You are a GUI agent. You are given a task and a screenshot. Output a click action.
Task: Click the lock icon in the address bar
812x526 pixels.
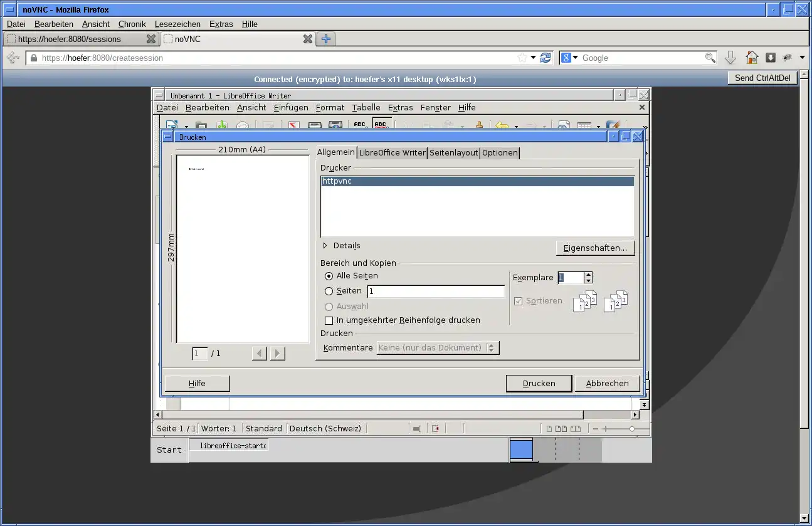point(33,58)
